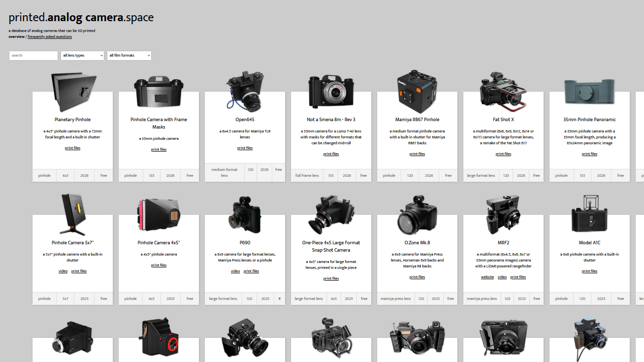644x362 pixels.
Task: Open print files for Planetary Pinhole
Action: click(72, 147)
